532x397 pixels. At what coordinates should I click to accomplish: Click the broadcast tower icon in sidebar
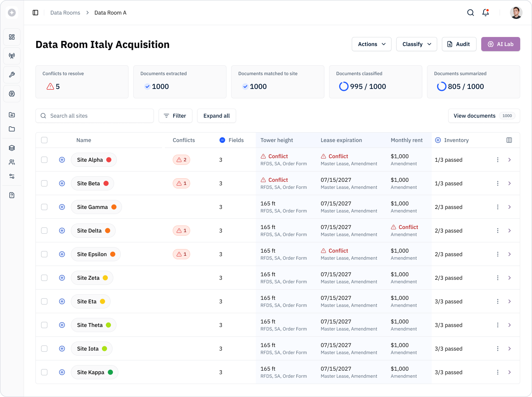(12, 56)
